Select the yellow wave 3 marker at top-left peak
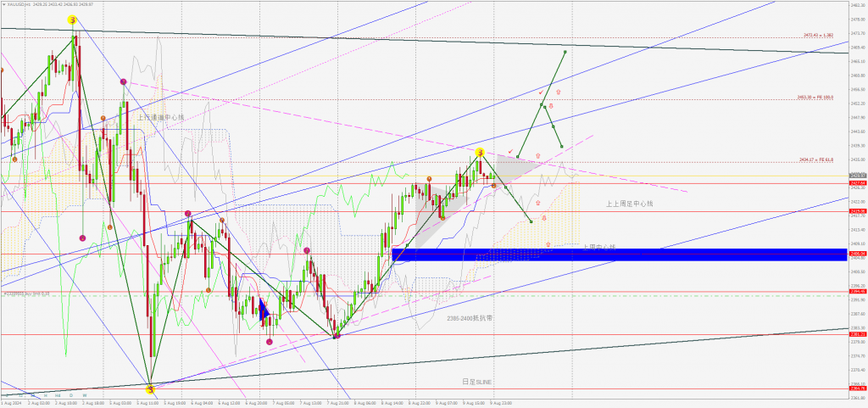This screenshot has width=868, height=408. [x=73, y=20]
